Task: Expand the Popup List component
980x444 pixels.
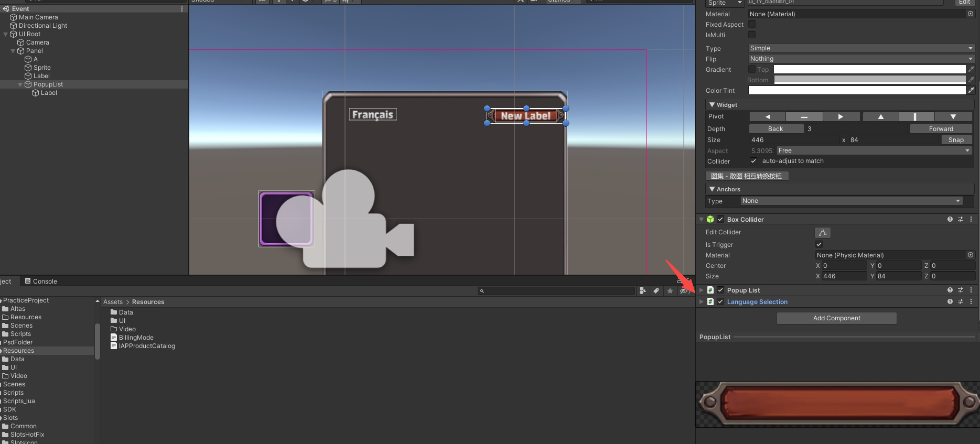Action: pos(701,290)
